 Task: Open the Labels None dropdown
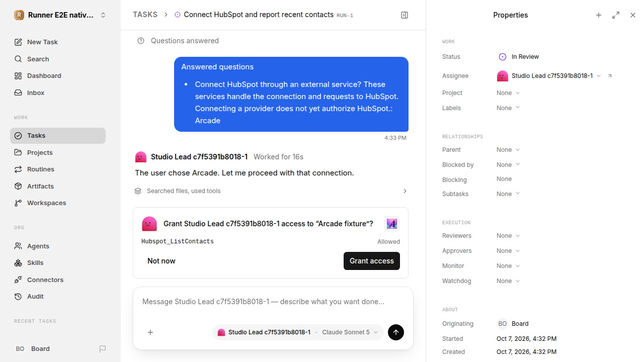508,108
